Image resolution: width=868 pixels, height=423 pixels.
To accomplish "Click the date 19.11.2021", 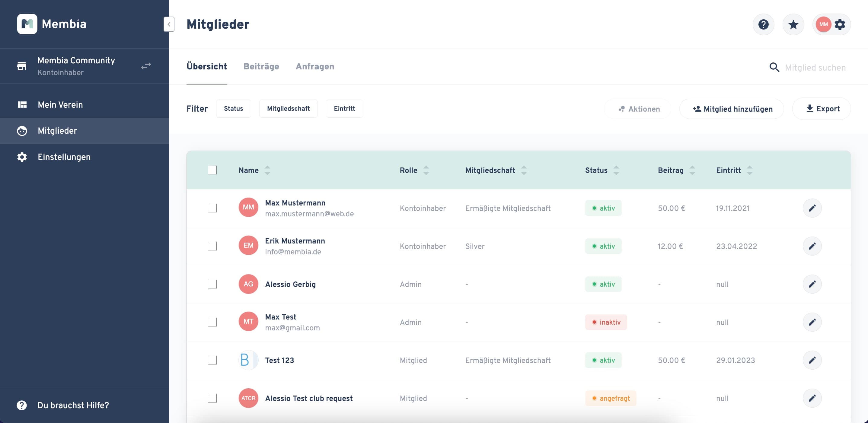I will click(x=732, y=208).
